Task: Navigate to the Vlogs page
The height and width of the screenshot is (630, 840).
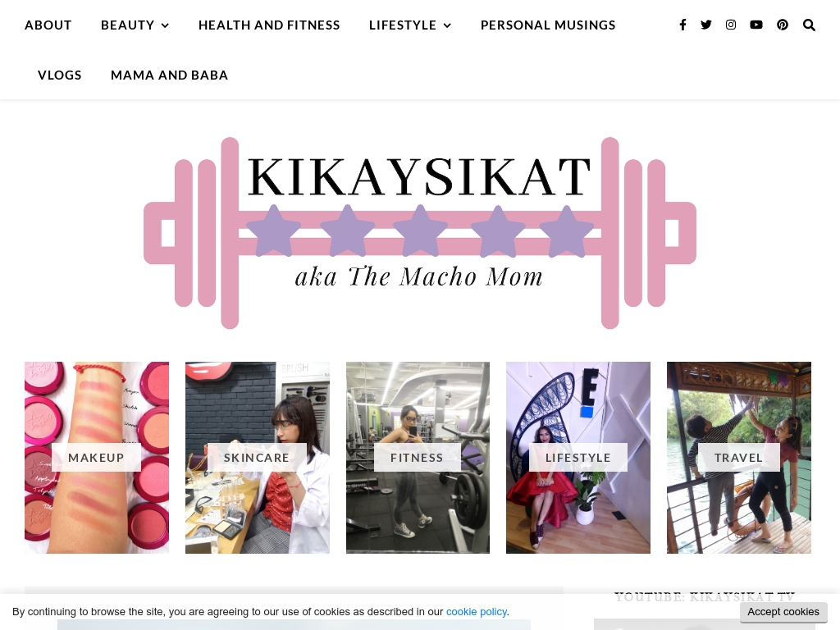Action: [59, 75]
